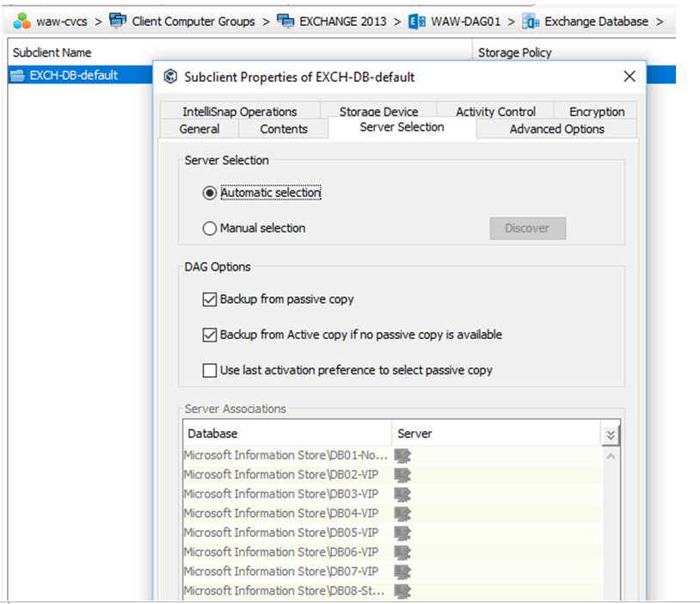Click the EXCHANGE 2013 group icon
This screenshot has width=700, height=604.
tap(286, 21)
